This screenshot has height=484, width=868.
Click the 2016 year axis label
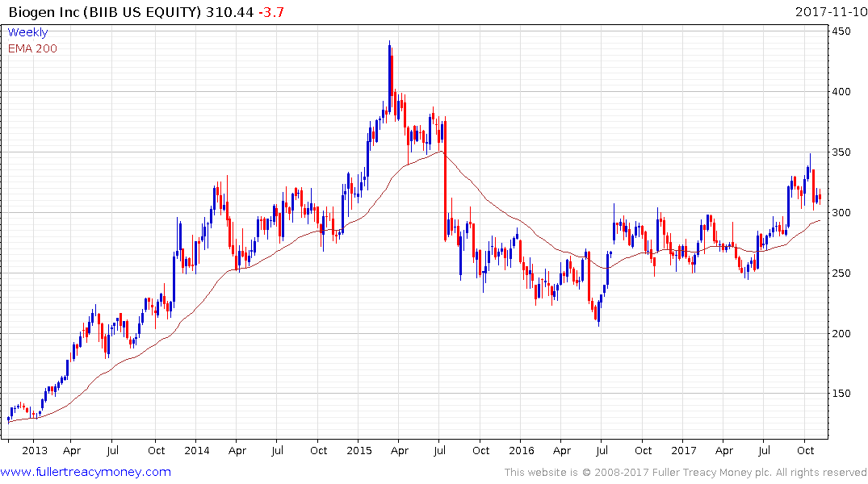[522, 451]
